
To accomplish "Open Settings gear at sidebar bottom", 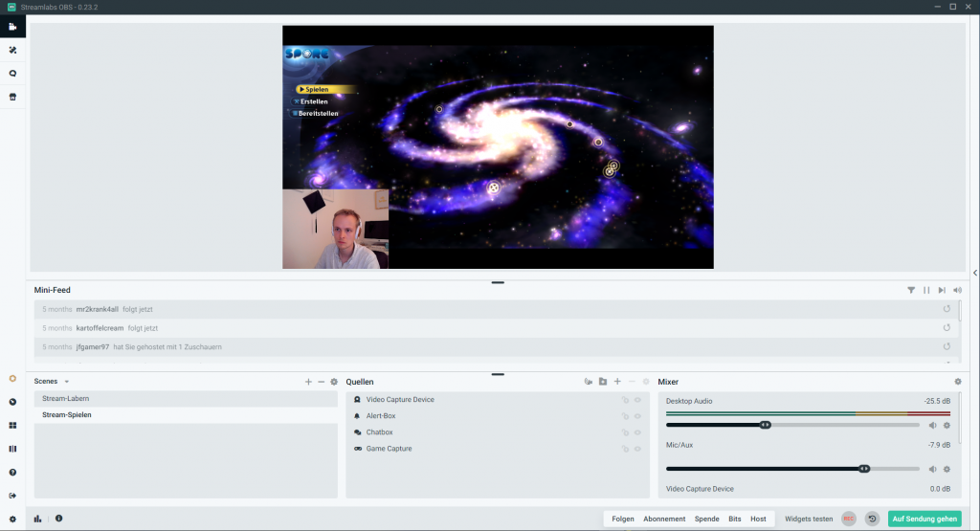I will pos(12,520).
